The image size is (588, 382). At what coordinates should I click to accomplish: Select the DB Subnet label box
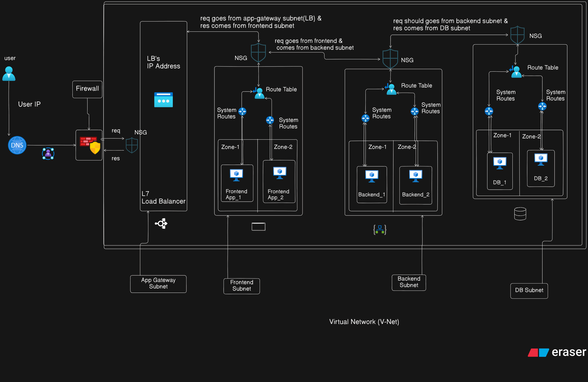[529, 291]
